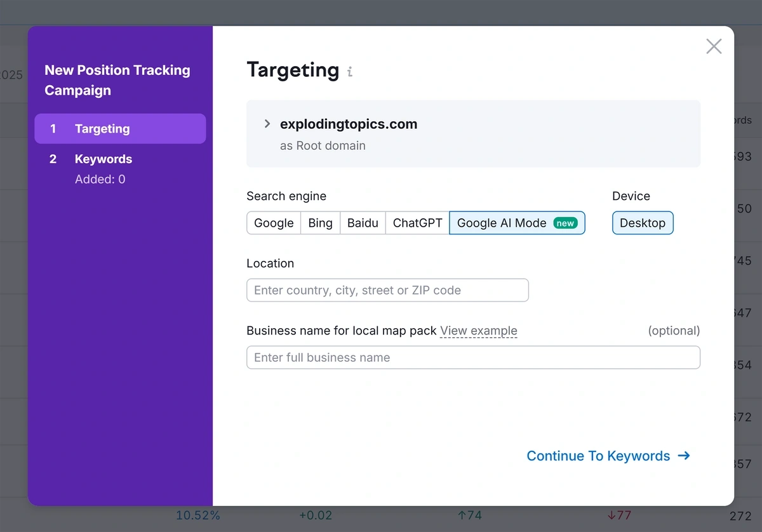Click the explodingtopics.com domain name
This screenshot has height=532, width=762.
[349, 124]
